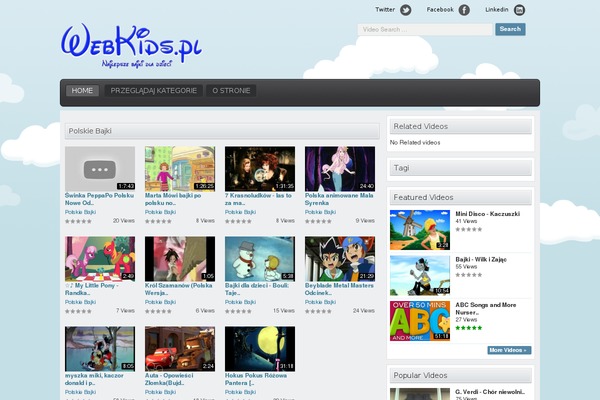Click Hokus Pokus Różowa Pantera title

(x=256, y=379)
